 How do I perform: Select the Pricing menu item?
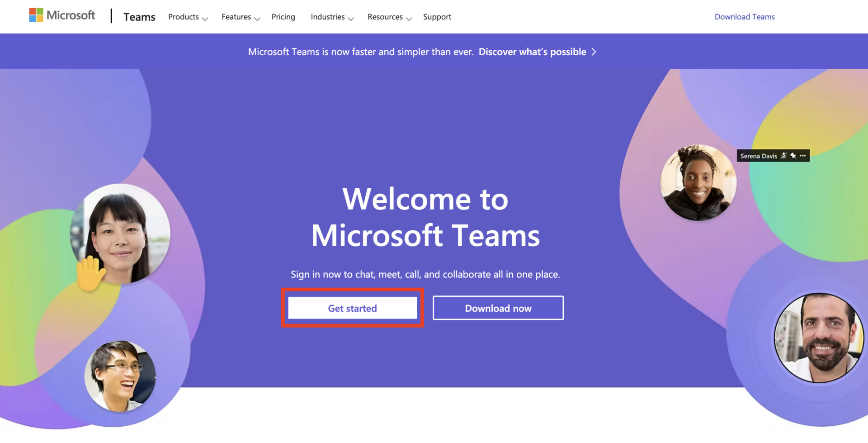(283, 17)
